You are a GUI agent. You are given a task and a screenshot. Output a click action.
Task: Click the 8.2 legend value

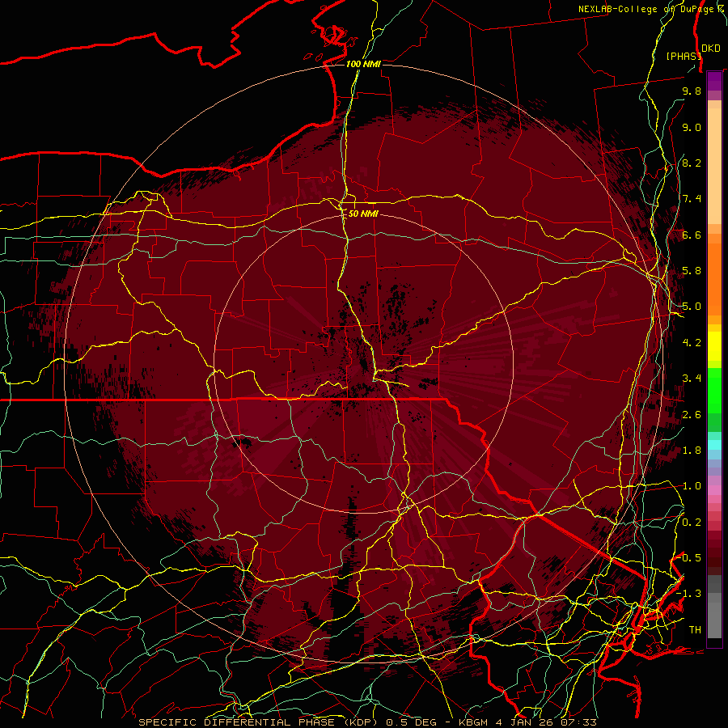tap(692, 163)
